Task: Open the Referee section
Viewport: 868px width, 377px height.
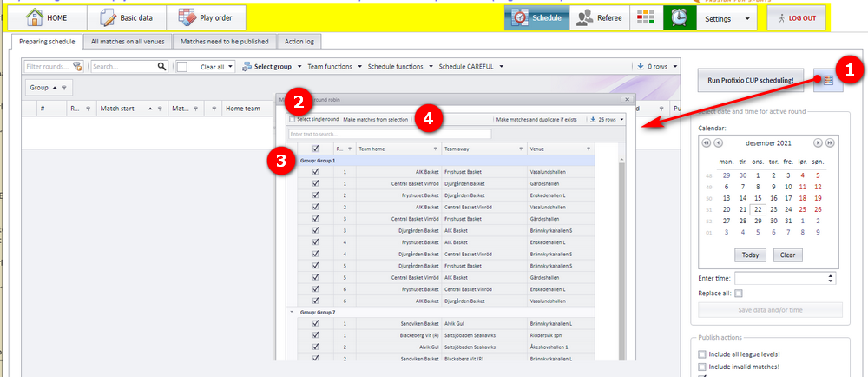Action: 600,18
